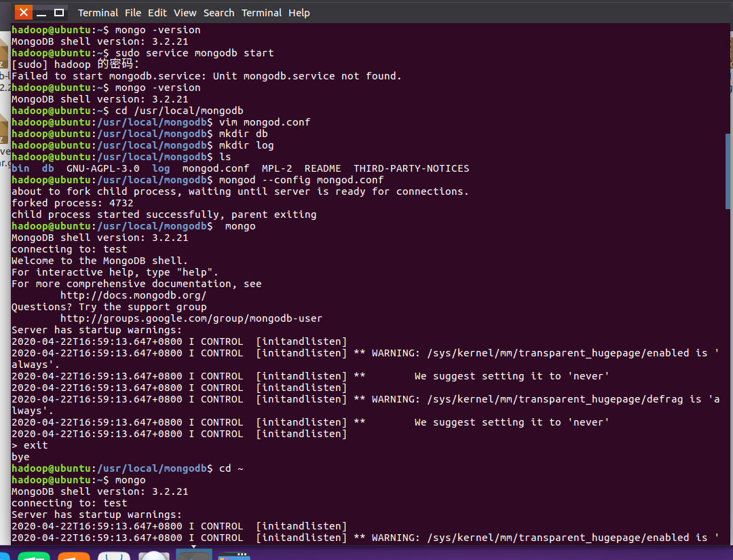This screenshot has height=560, width=733.
Task: Click the 'cd /usr/local/mongodb' command
Action: coord(179,111)
